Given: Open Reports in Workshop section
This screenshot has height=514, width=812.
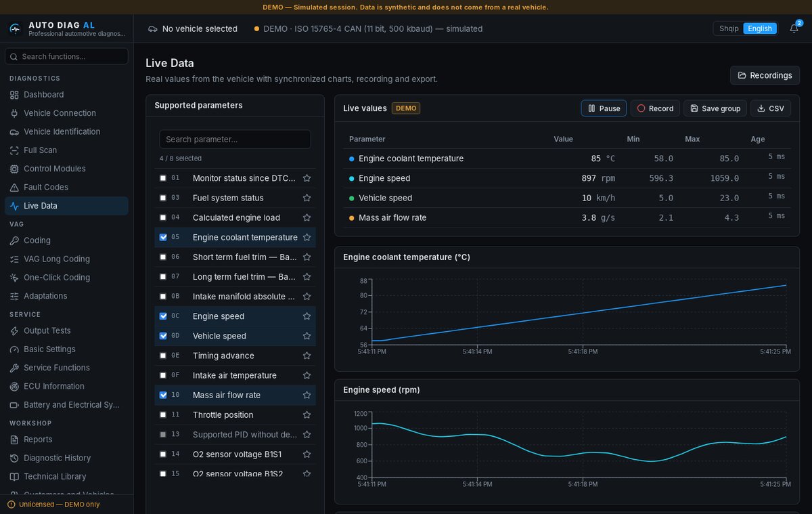Looking at the screenshot, I should 66,440.
